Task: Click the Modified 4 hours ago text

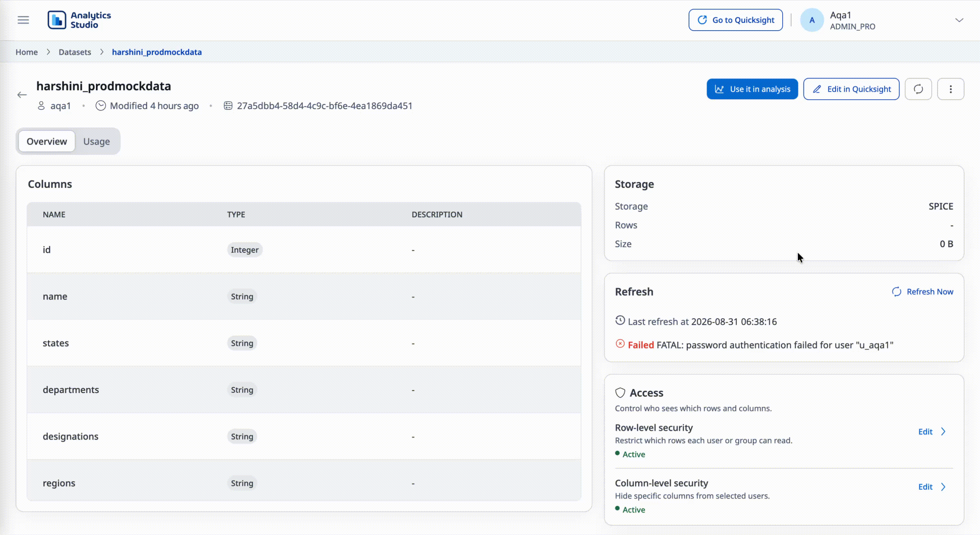Action: 154,106
